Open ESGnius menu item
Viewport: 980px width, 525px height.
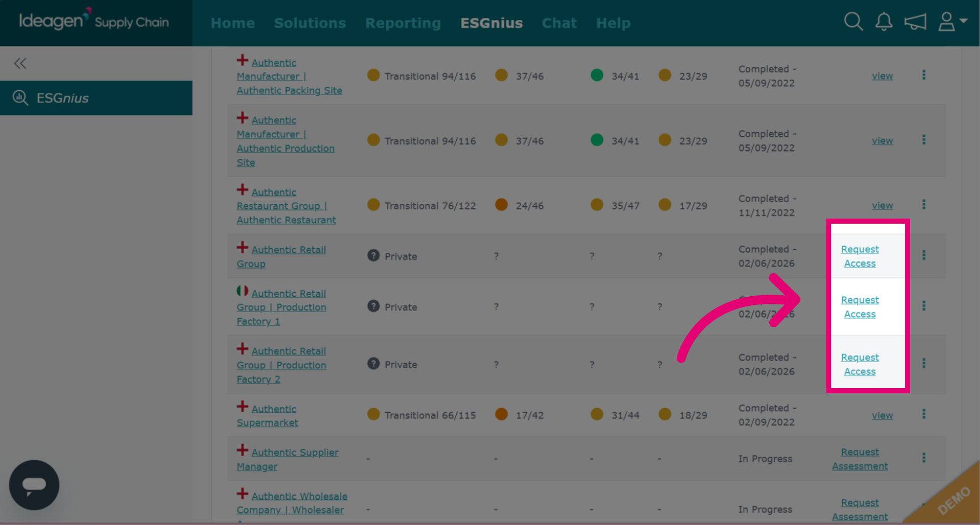(x=492, y=23)
